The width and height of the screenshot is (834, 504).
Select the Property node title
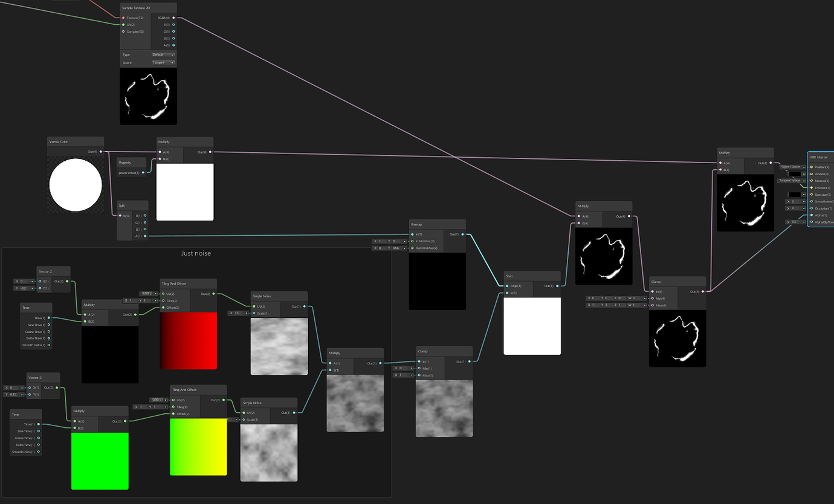point(124,163)
